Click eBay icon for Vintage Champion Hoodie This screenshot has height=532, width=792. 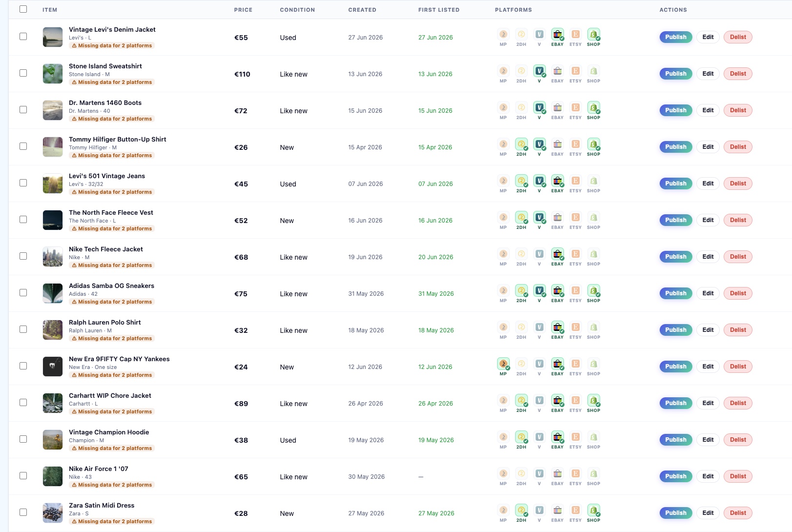[557, 437]
